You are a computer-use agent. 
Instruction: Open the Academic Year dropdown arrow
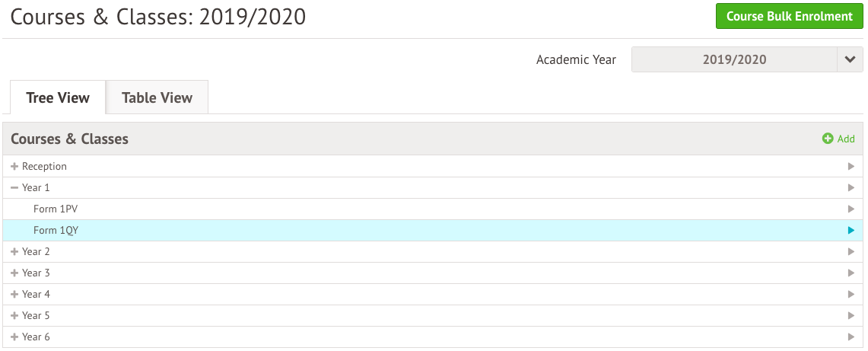(x=850, y=59)
